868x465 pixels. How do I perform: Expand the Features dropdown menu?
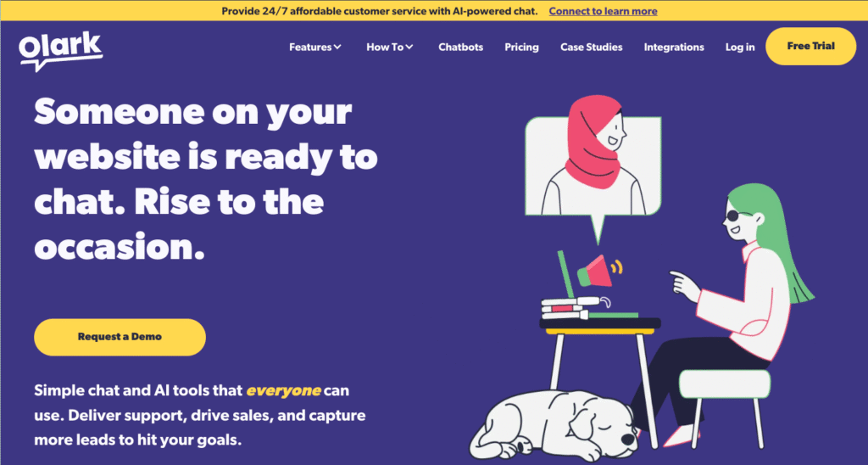[315, 48]
